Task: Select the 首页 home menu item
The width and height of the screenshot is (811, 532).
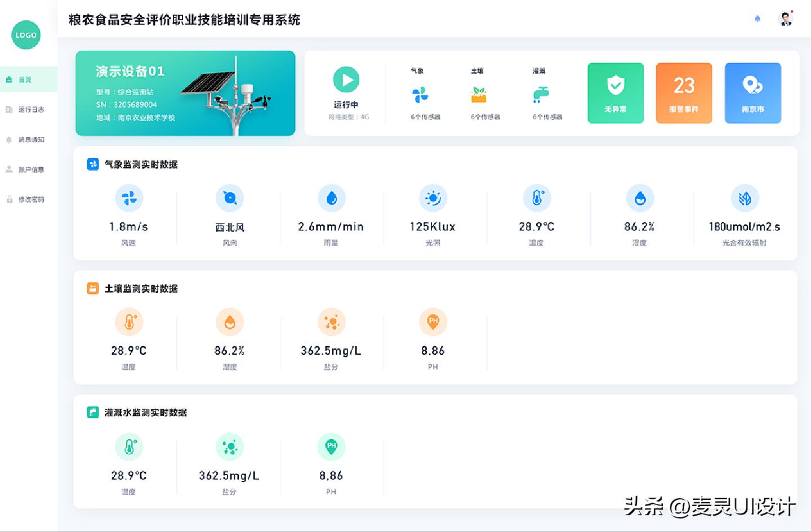Action: 27,79
